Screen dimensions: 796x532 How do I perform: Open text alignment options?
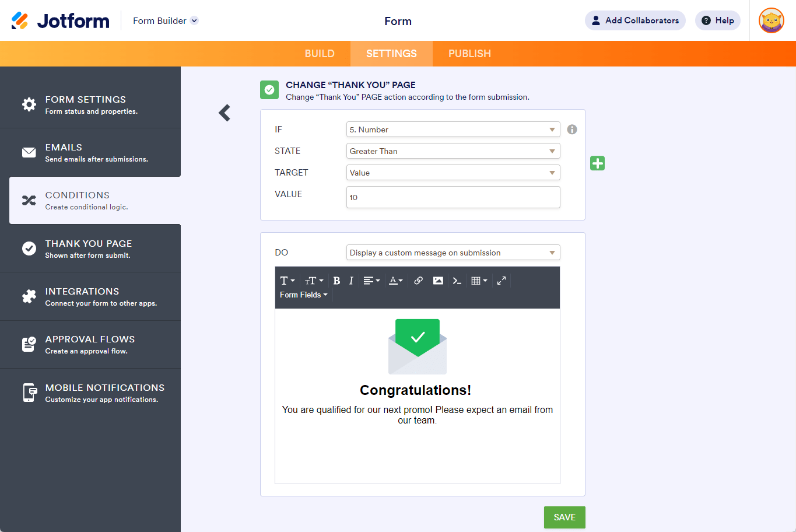pyautogui.click(x=371, y=281)
